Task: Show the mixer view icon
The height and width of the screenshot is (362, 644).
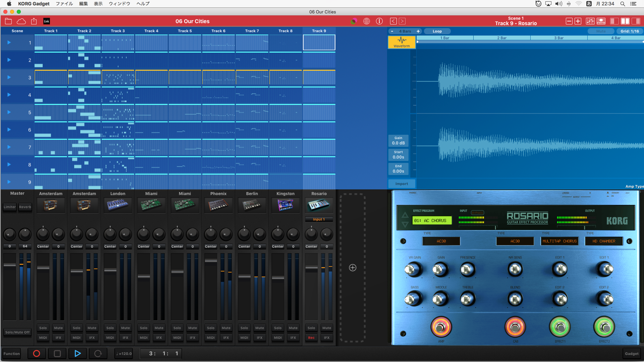Action: point(590,21)
